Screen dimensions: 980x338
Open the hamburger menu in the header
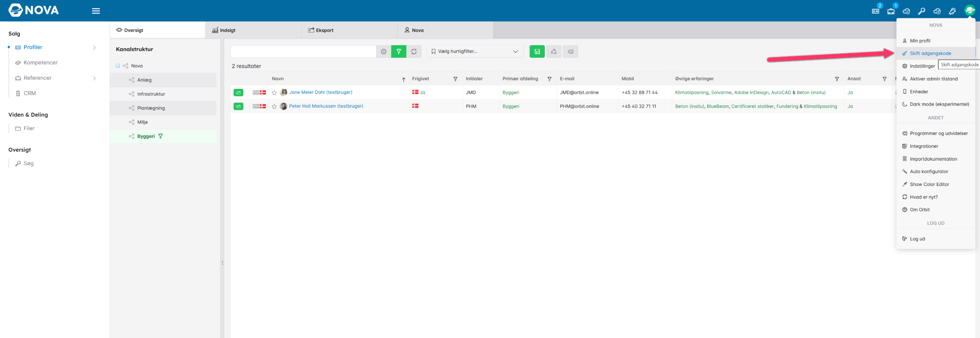point(96,11)
